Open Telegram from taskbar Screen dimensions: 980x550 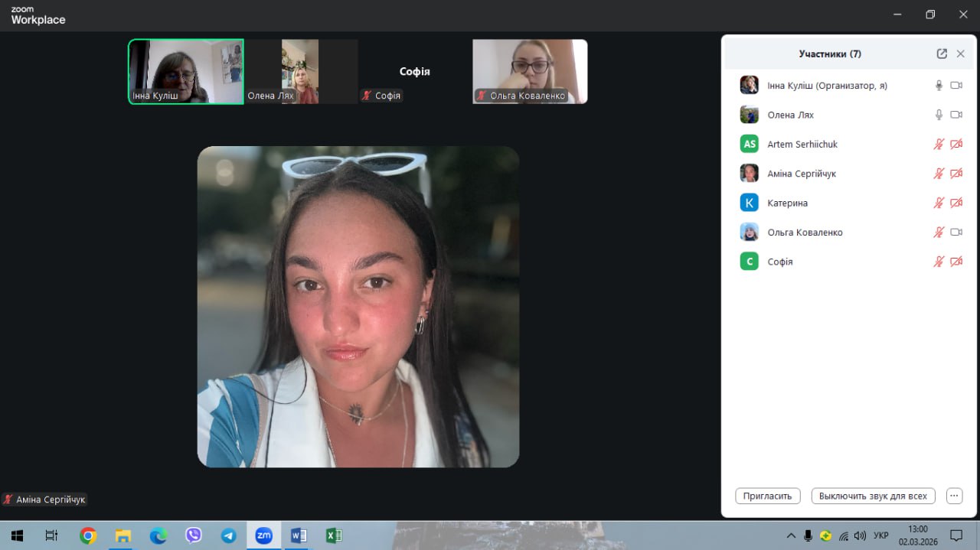[x=228, y=535]
